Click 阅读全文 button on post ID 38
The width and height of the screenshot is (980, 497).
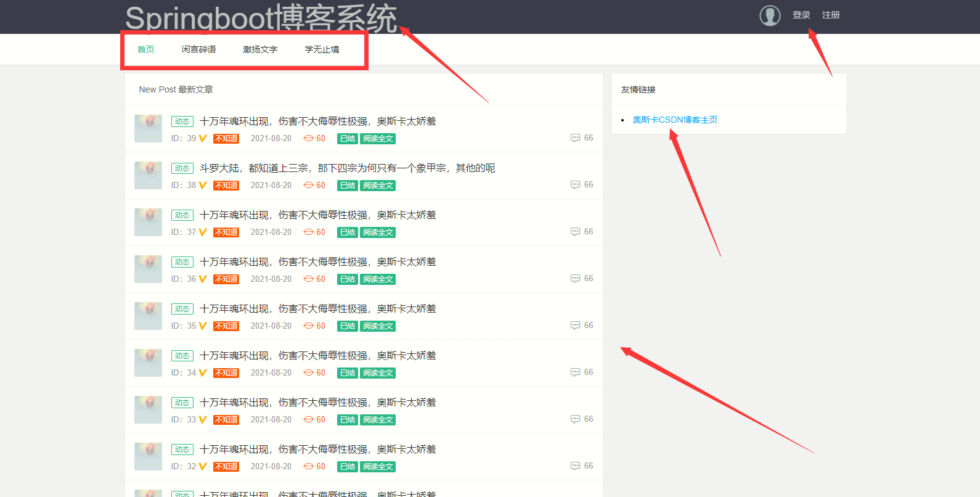[378, 186]
